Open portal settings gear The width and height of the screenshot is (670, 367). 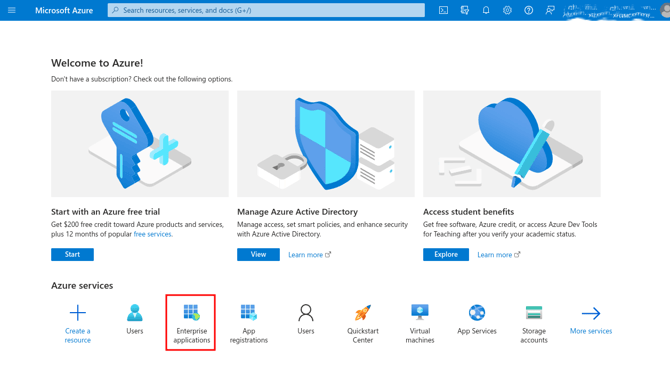507,10
